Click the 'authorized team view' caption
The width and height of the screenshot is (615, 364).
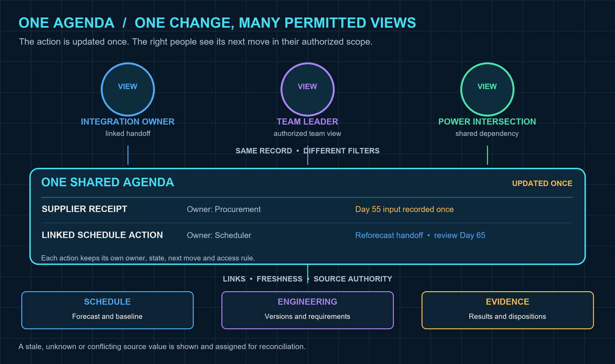[x=307, y=134]
